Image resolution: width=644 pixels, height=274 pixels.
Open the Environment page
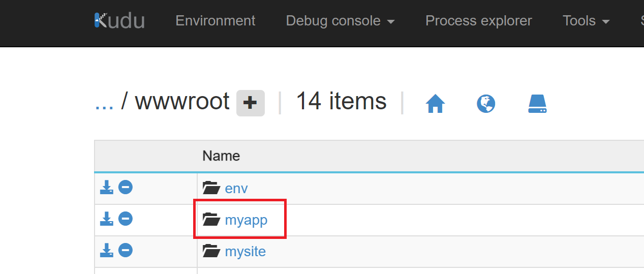coord(215,21)
